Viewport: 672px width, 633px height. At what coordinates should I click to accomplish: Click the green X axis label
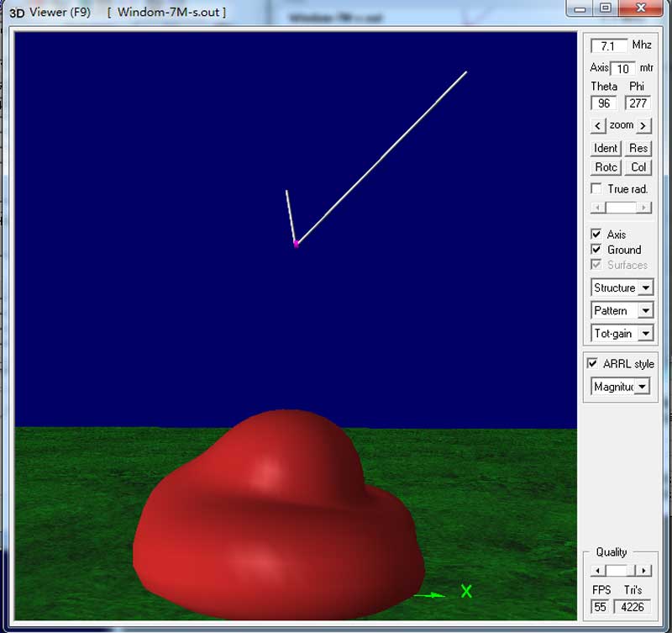pos(466,592)
